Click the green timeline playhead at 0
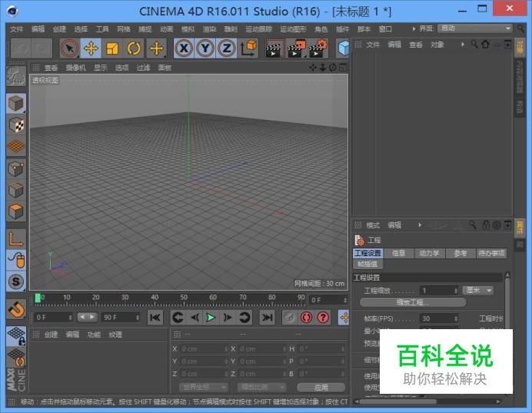The height and width of the screenshot is (413, 532). [x=38, y=298]
